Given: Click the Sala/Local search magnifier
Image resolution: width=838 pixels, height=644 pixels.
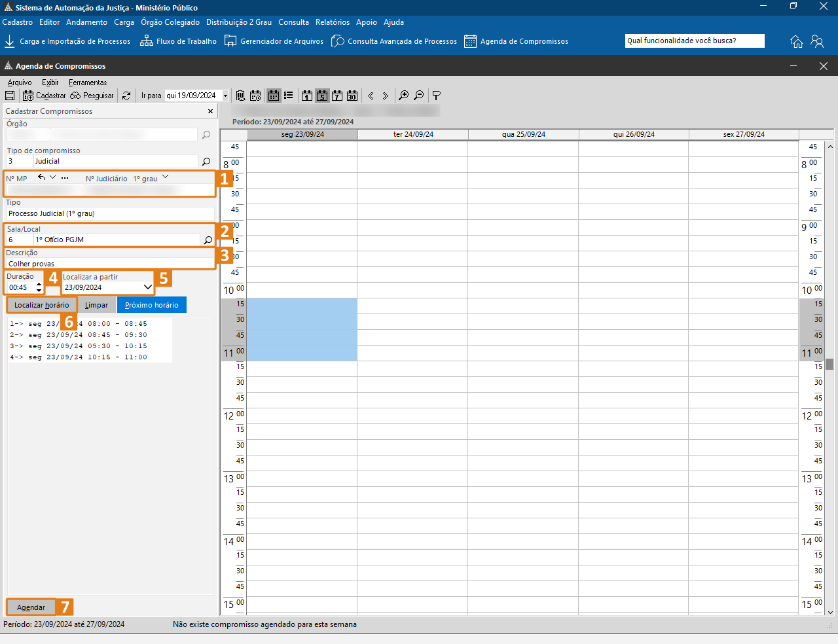Looking at the screenshot, I should [x=208, y=240].
